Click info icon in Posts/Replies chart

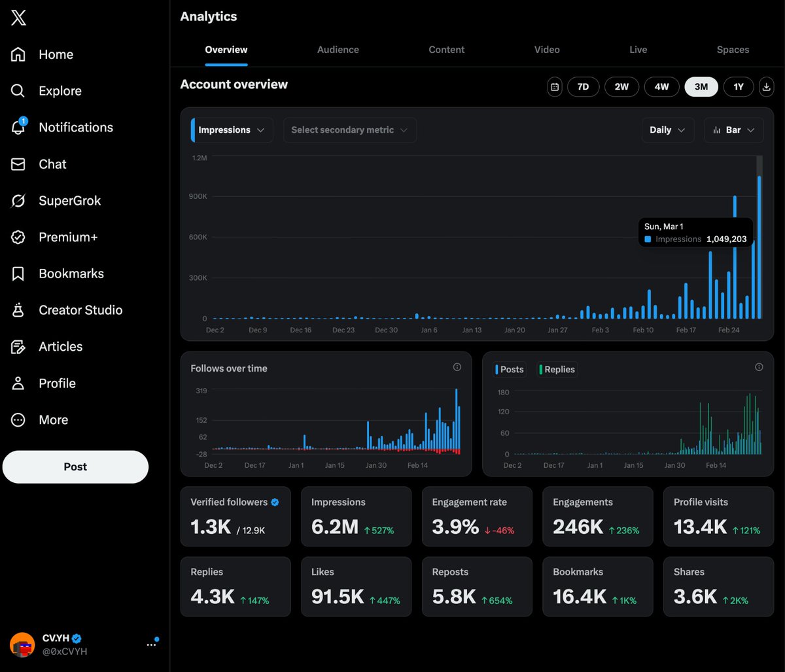click(x=759, y=367)
